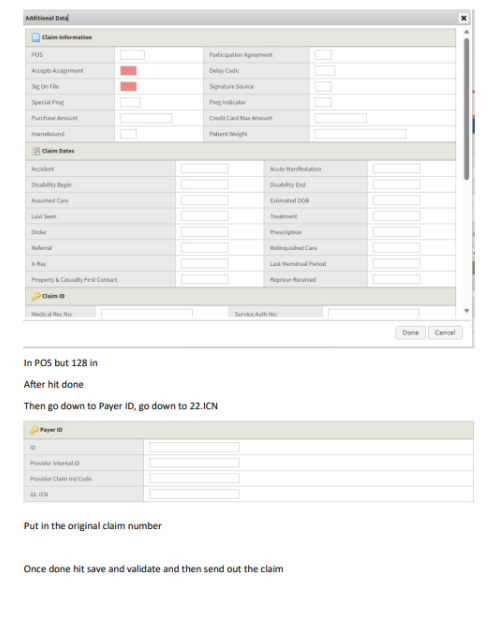The height and width of the screenshot is (622, 502).
Task: Click the Cancel button
Action: tap(445, 332)
